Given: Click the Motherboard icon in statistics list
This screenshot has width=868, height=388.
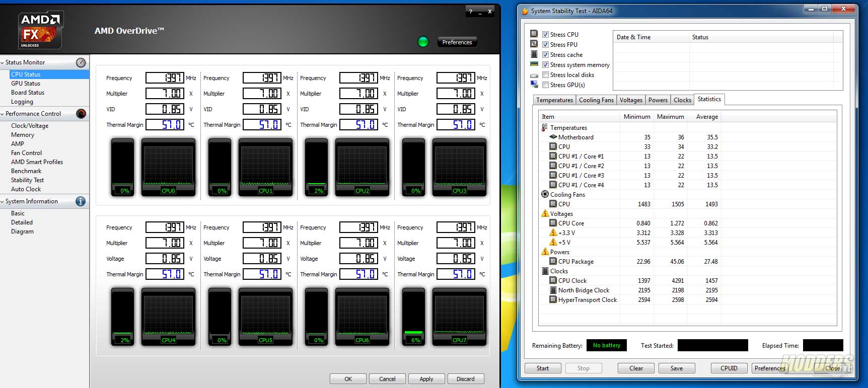Looking at the screenshot, I should [x=553, y=137].
